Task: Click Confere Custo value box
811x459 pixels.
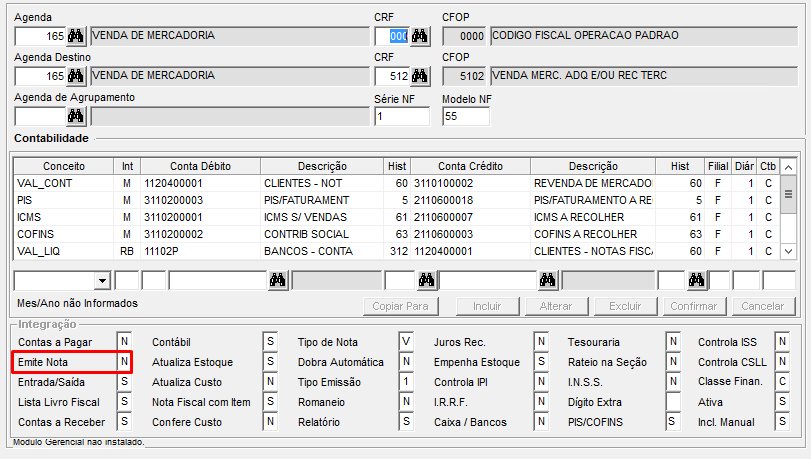Action: [270, 422]
